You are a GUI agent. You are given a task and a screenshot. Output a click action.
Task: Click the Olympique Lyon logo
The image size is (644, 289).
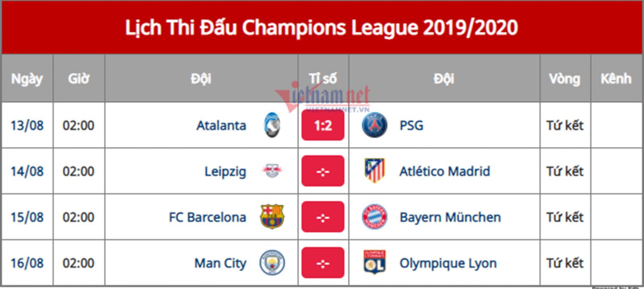coord(374,263)
